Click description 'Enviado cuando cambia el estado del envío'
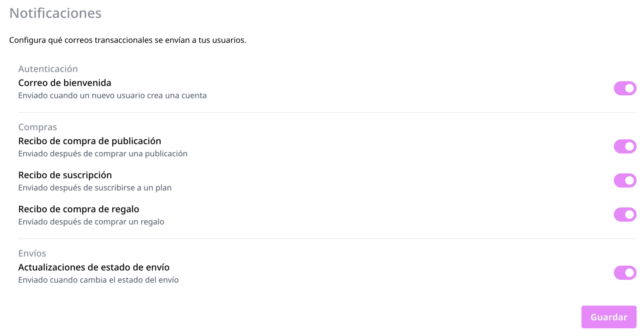Screen dimensions: 644x336 click(x=98, y=280)
